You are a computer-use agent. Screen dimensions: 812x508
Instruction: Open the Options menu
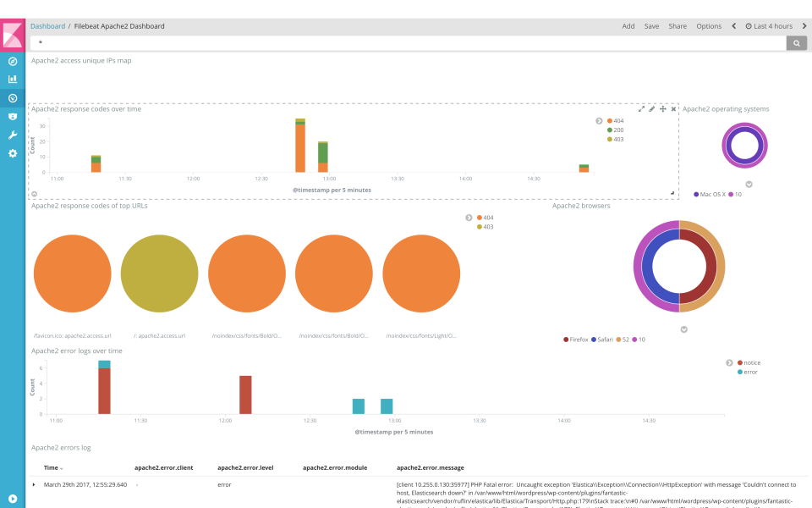(709, 26)
